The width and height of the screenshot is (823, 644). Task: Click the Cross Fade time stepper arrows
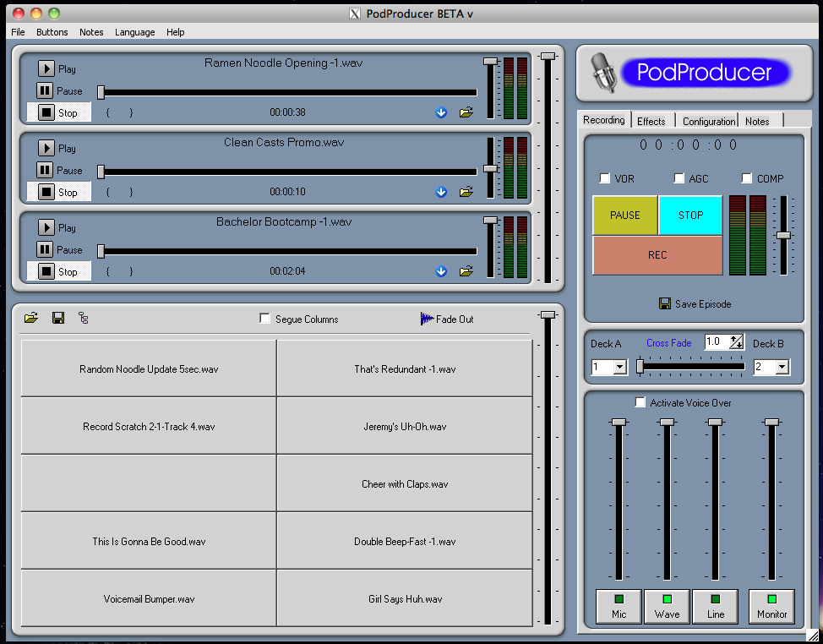coord(737,342)
